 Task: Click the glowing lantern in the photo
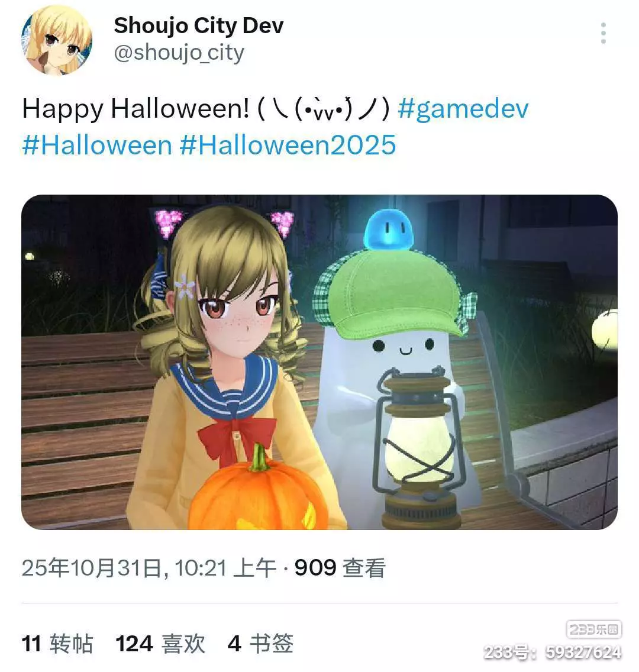[418, 448]
